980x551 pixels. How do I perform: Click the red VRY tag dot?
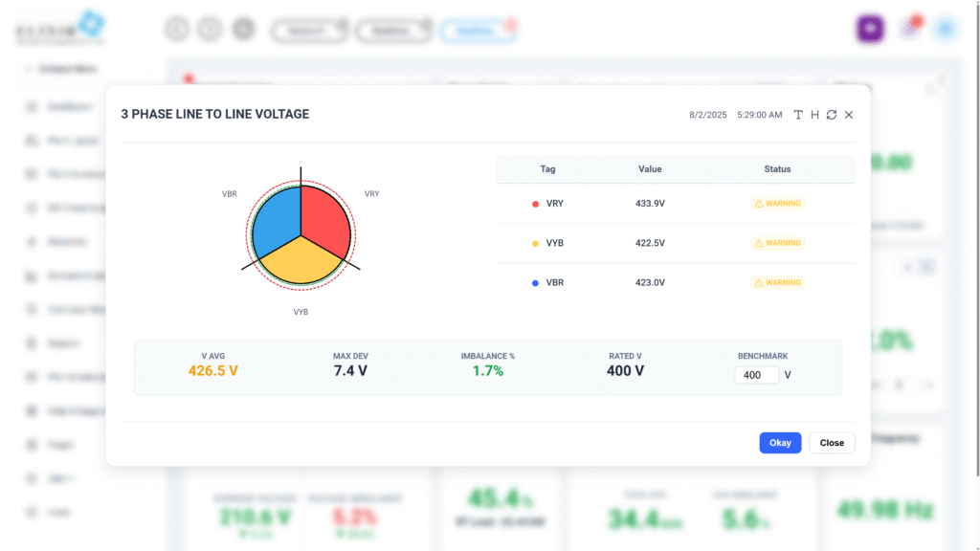click(535, 204)
